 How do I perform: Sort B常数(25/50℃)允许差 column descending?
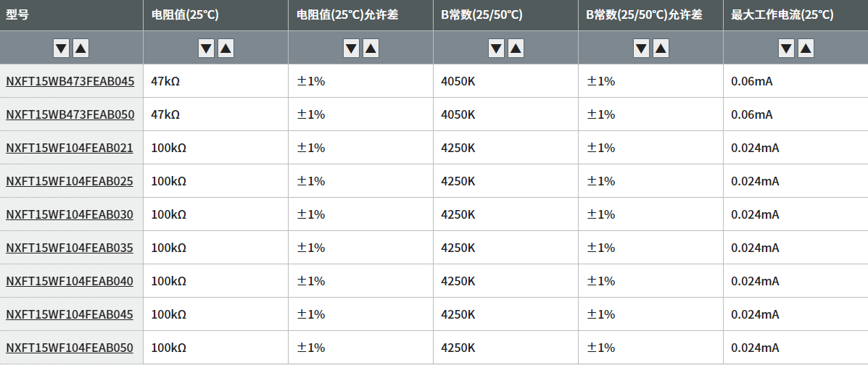click(x=642, y=48)
